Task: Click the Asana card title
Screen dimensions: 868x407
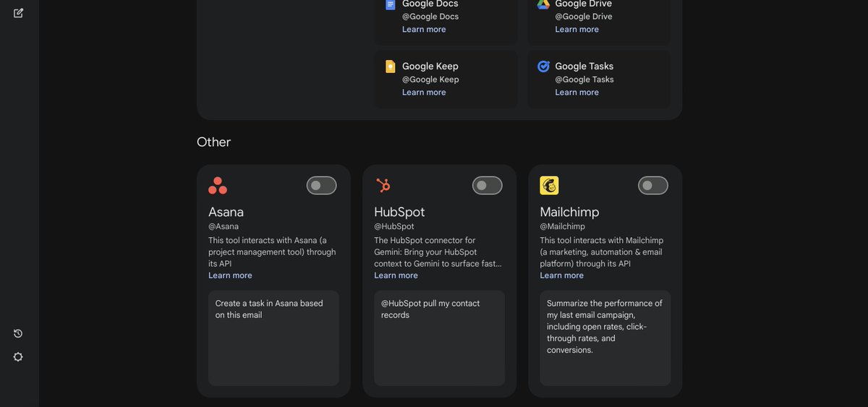Action: coord(226,212)
